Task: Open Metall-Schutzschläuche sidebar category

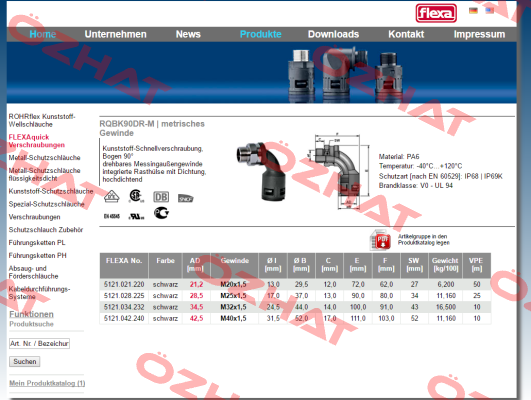Action: pyautogui.click(x=44, y=157)
